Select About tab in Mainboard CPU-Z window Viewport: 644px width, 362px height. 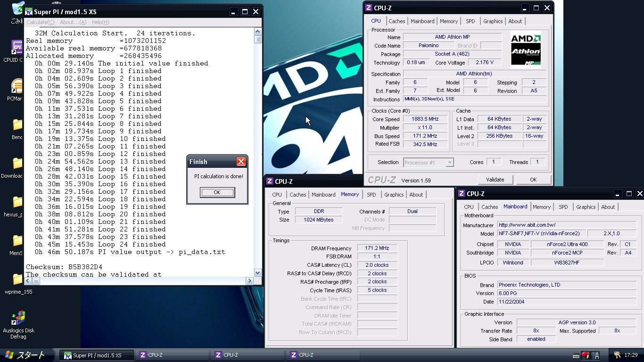[608, 207]
